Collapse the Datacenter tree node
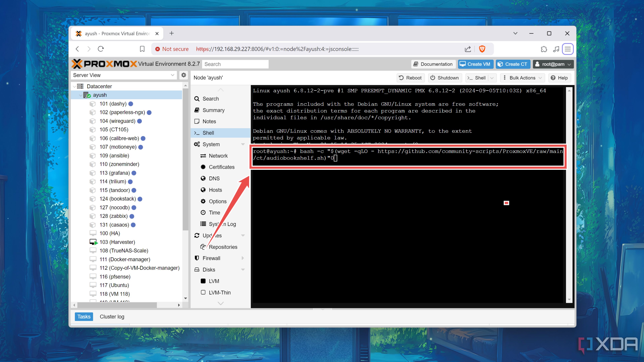The height and width of the screenshot is (362, 644). coord(74,86)
